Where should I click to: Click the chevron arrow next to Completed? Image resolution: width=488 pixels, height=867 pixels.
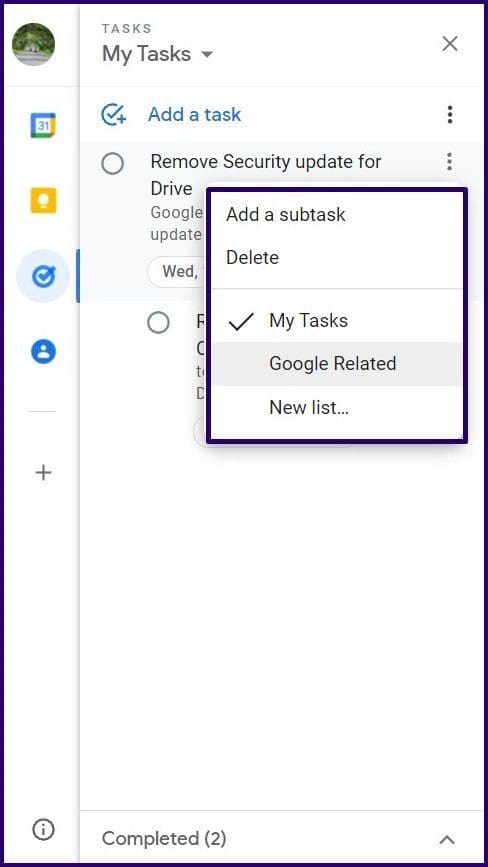(447, 840)
